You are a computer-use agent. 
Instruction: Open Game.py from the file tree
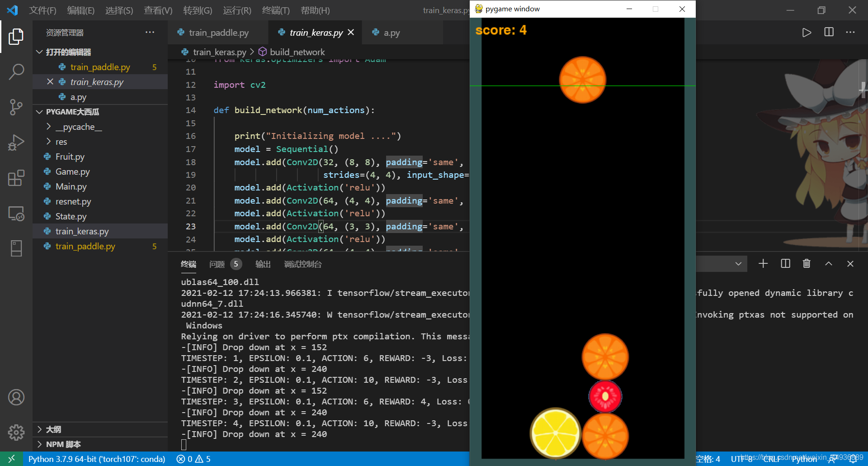pos(72,171)
